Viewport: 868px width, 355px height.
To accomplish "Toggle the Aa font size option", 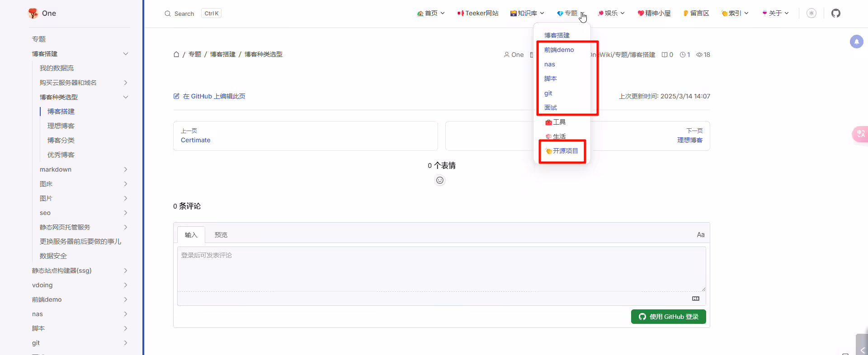I will pos(700,234).
